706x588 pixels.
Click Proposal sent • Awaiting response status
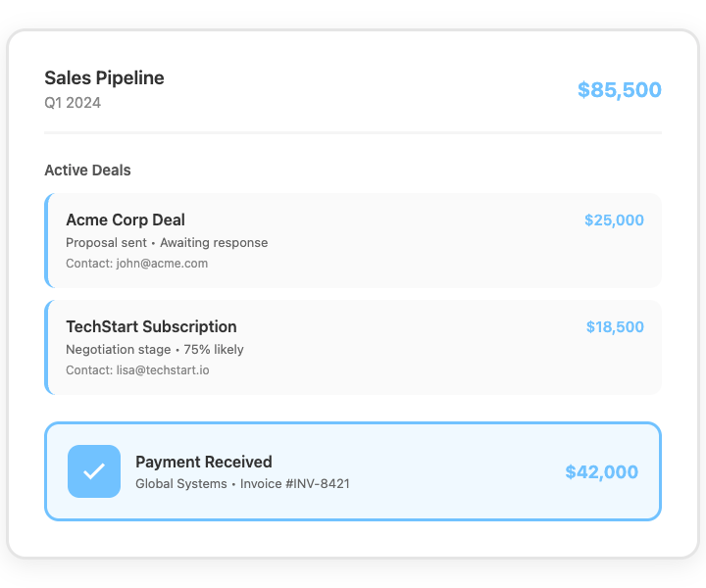point(166,242)
